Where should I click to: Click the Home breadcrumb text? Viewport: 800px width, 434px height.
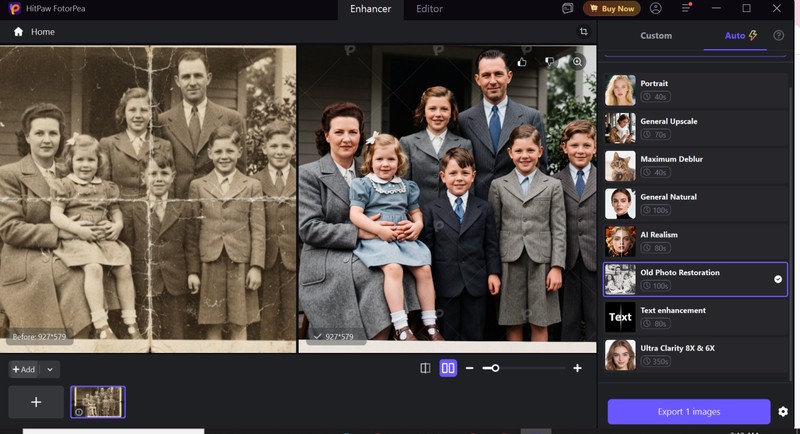click(x=43, y=32)
